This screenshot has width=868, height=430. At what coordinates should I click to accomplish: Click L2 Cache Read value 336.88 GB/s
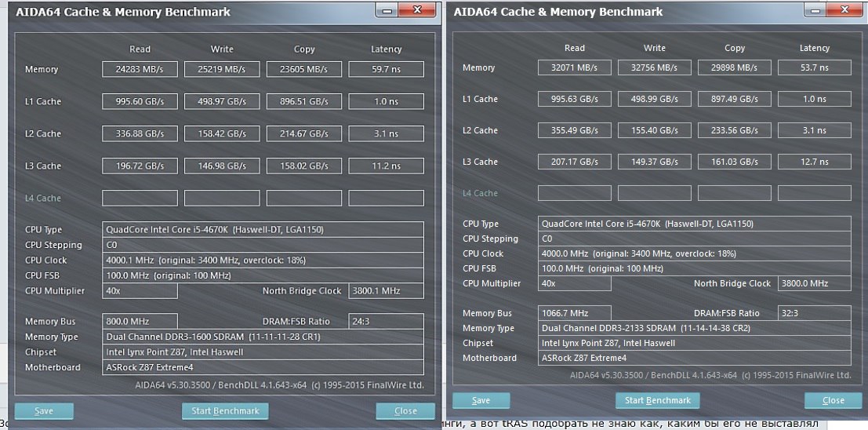(x=140, y=133)
